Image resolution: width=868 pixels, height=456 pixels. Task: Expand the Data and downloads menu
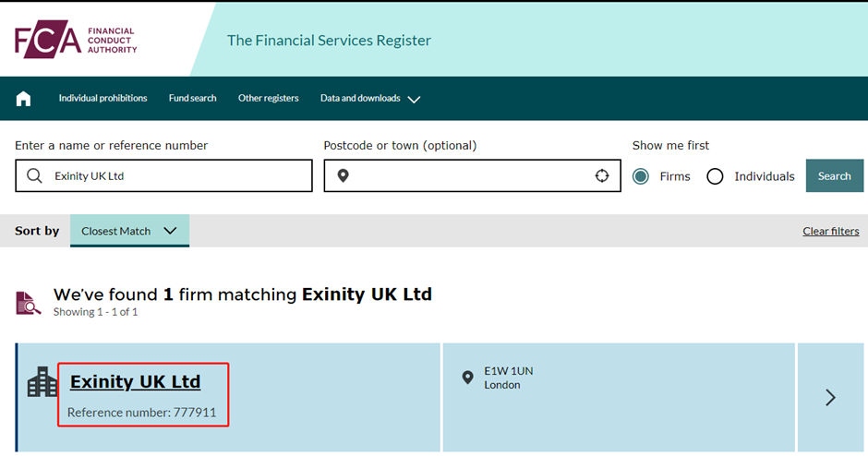coord(369,99)
